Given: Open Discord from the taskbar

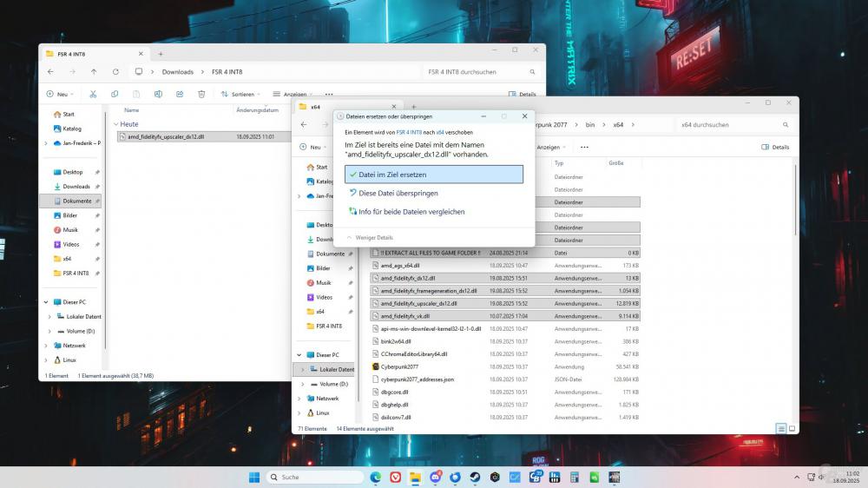Looking at the screenshot, I should [435, 477].
